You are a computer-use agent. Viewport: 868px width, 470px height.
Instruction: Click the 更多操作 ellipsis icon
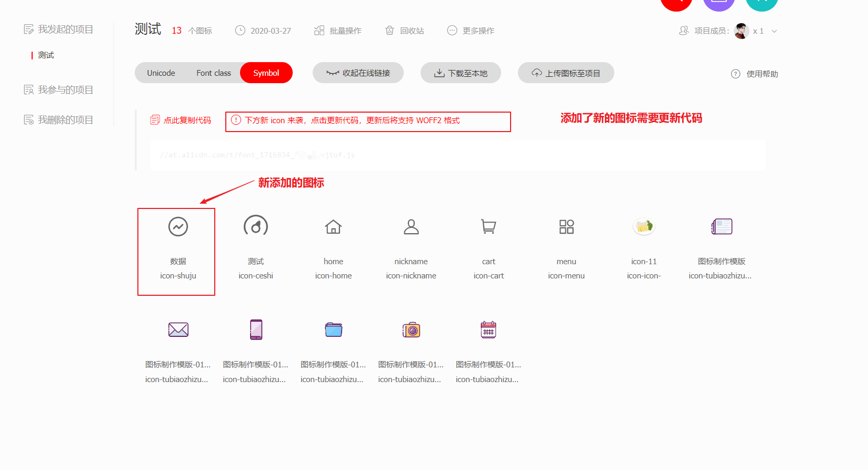[x=452, y=31]
